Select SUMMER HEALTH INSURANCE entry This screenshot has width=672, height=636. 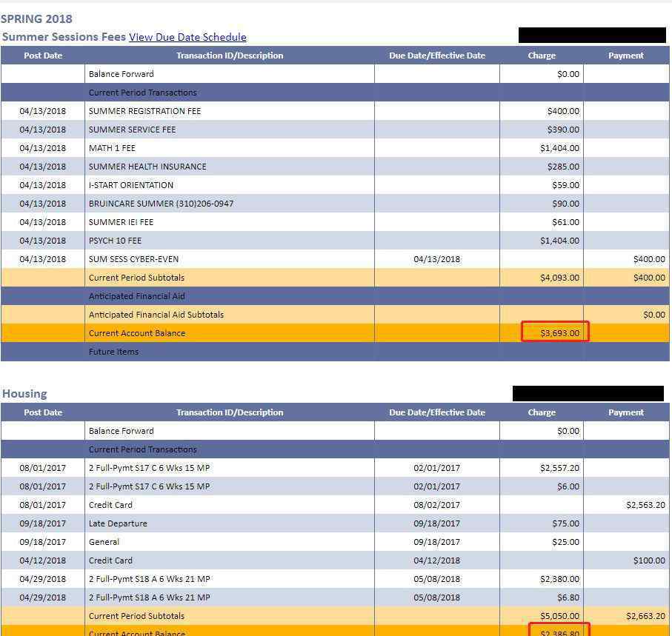(147, 167)
